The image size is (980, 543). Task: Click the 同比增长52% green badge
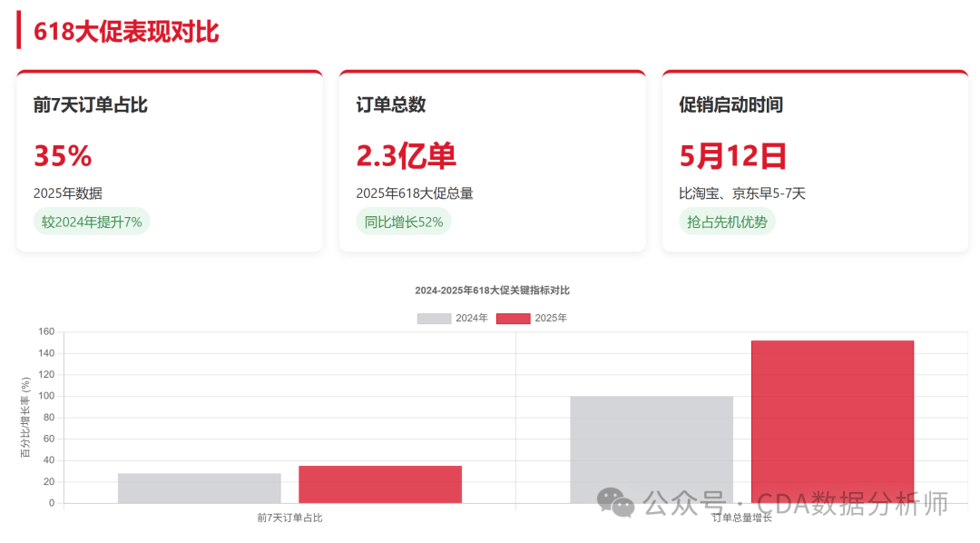click(x=403, y=221)
